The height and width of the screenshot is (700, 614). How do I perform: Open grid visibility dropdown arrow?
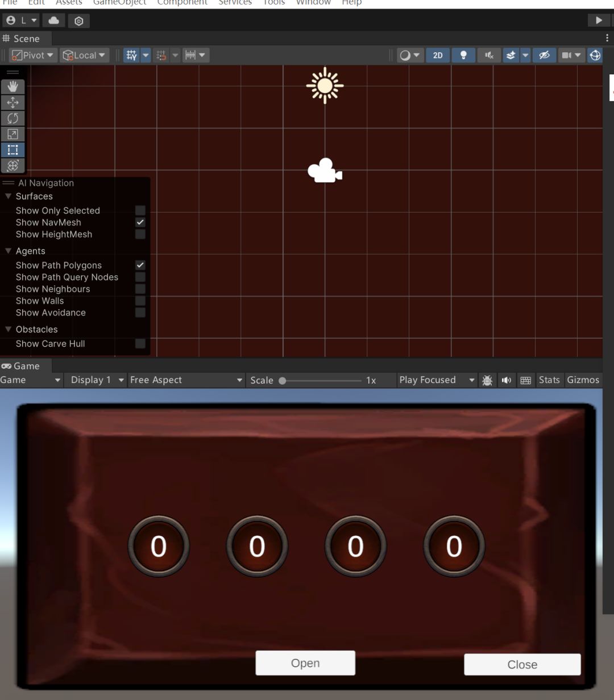pos(146,55)
